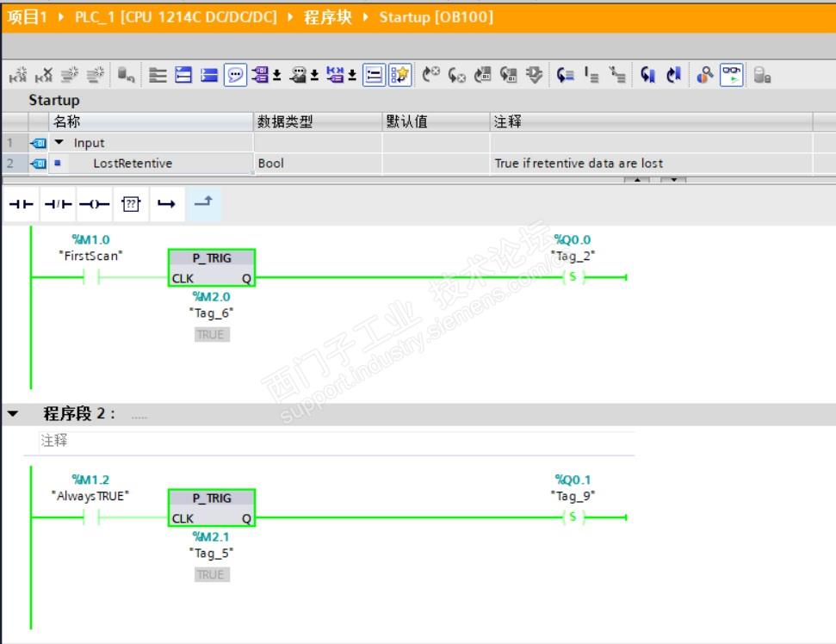This screenshot has width=836, height=644.
Task: Select the FirstScan %M1.0 contact
Action: (91, 277)
